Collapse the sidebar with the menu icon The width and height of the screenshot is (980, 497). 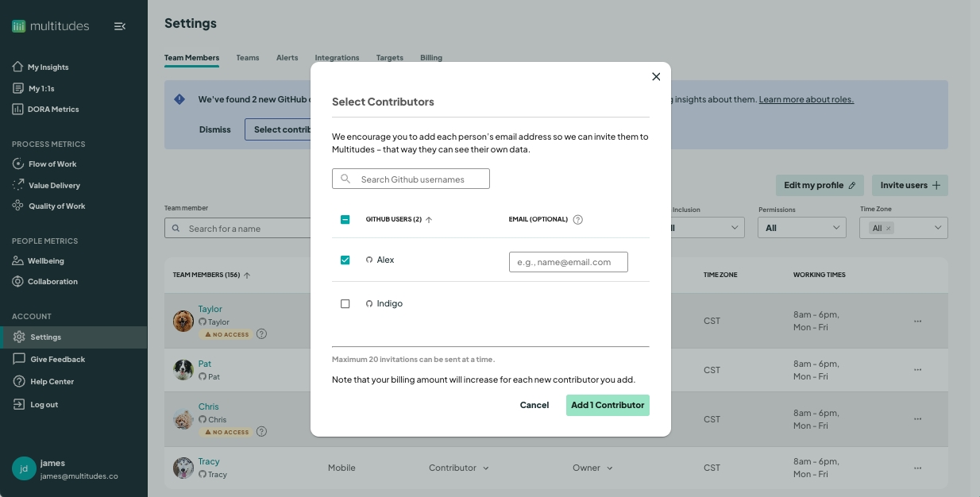pyautogui.click(x=120, y=26)
